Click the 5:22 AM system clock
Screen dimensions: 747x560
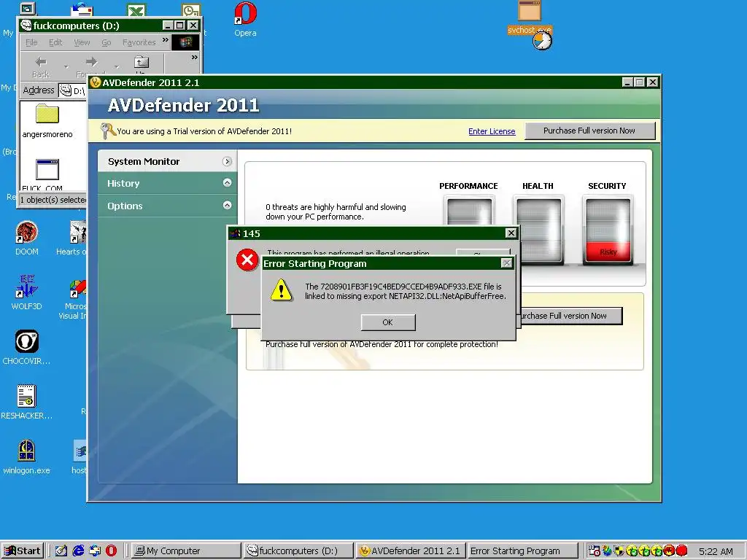tap(716, 551)
